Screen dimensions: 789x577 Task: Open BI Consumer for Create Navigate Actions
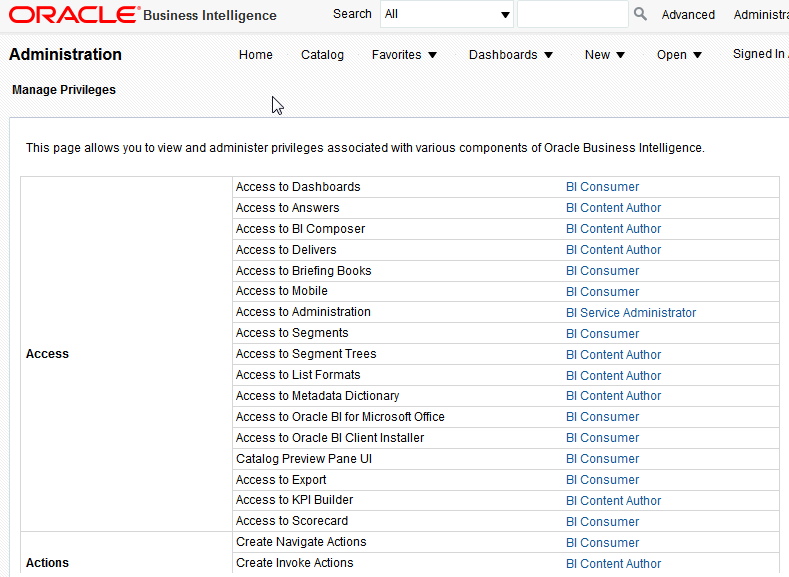point(602,543)
